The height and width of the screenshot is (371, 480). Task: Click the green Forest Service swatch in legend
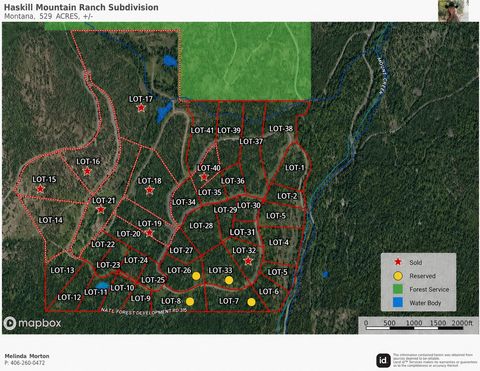tap(398, 289)
